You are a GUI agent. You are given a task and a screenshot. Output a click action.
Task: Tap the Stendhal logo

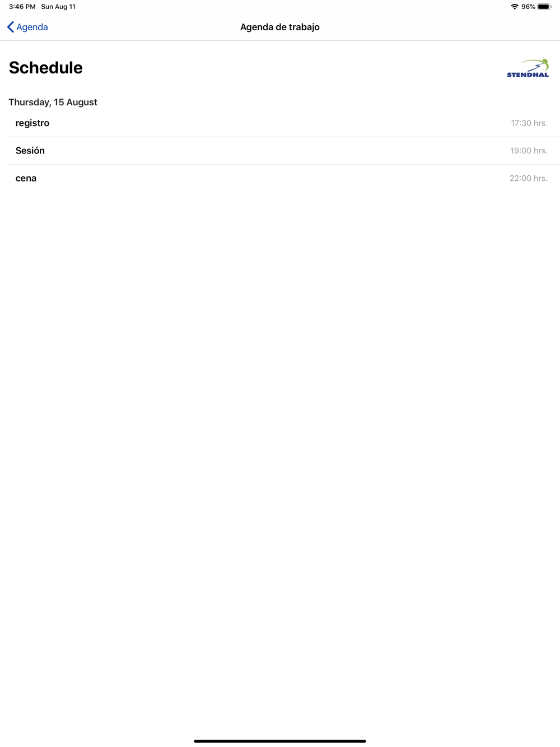click(528, 68)
